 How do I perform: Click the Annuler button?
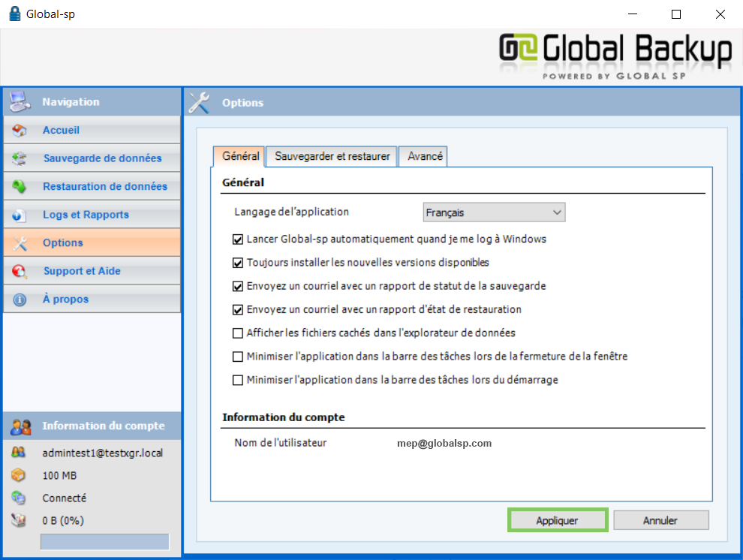(661, 520)
